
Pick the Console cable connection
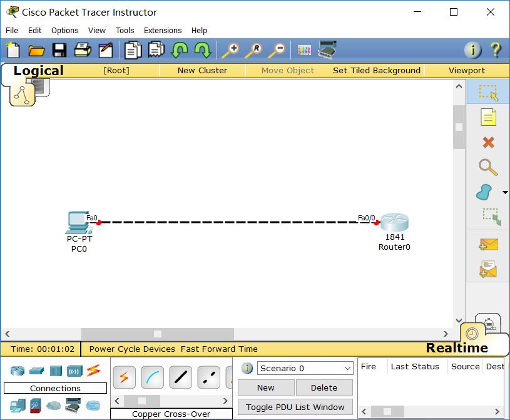153,377
